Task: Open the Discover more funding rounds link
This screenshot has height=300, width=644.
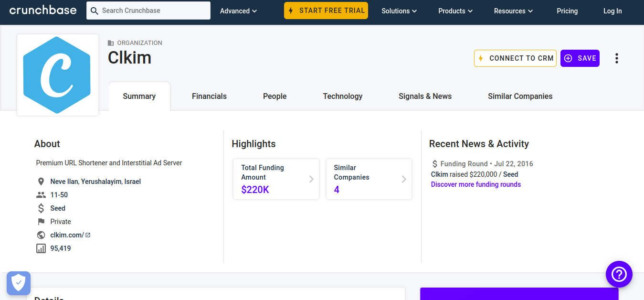Action: [476, 184]
